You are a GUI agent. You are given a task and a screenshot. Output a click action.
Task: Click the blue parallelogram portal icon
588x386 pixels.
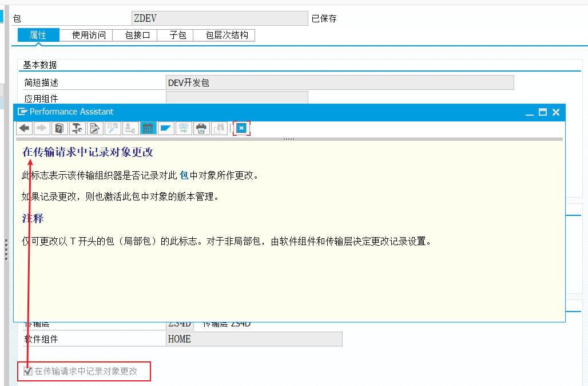[x=165, y=128]
